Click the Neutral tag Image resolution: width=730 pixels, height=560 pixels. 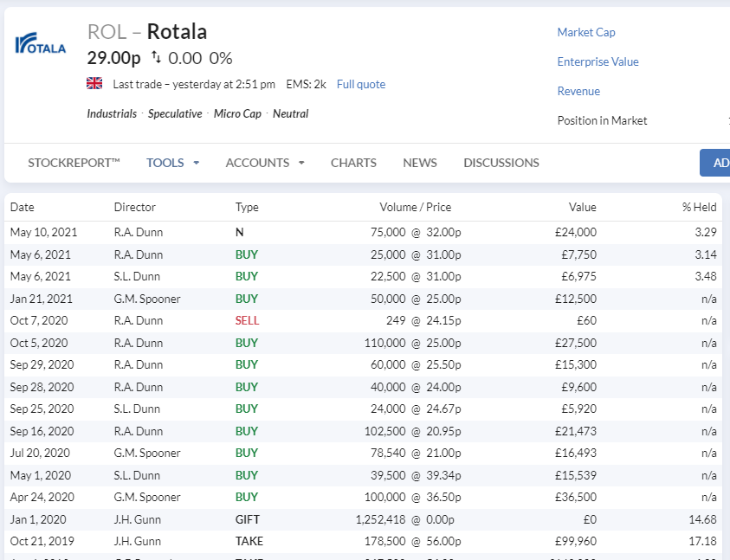click(290, 113)
